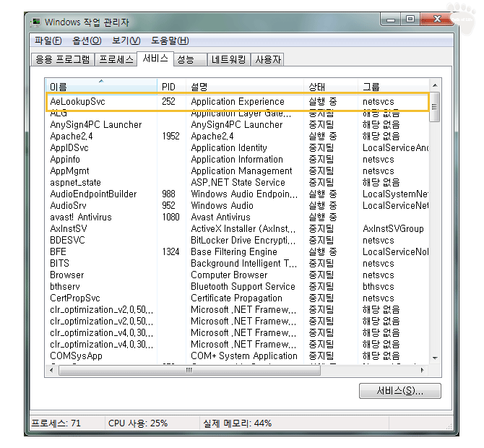The width and height of the screenshot is (484, 448).
Task: Click PID 988 cell
Action: 168,194
